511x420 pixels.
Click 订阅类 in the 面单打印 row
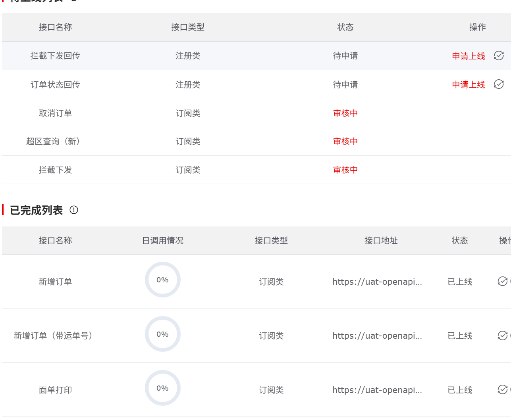pyautogui.click(x=271, y=390)
